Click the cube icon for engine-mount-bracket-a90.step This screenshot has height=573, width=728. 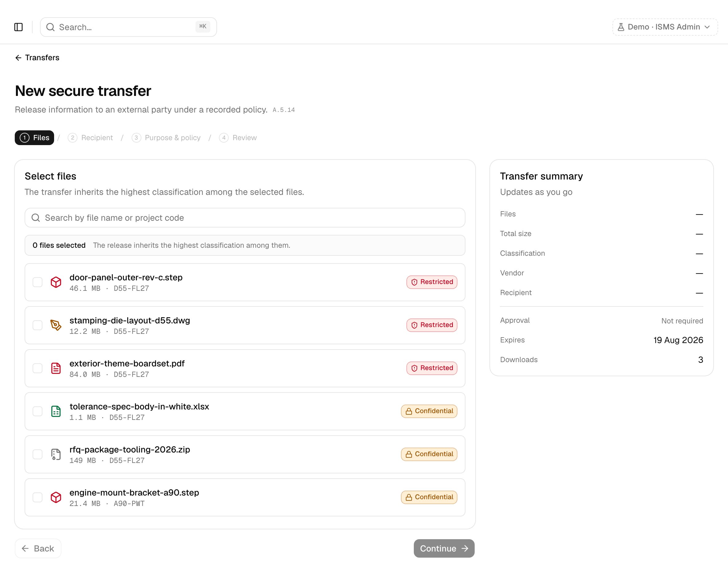point(56,497)
